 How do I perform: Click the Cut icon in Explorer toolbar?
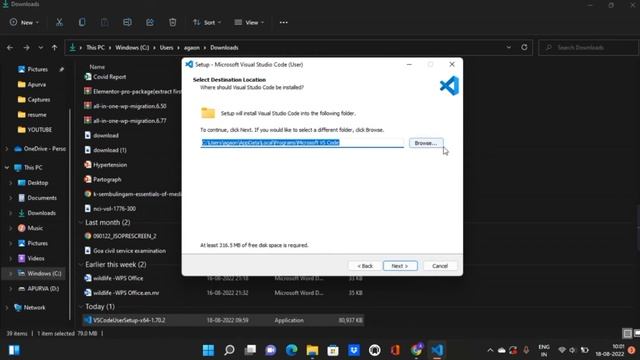[x=59, y=22]
